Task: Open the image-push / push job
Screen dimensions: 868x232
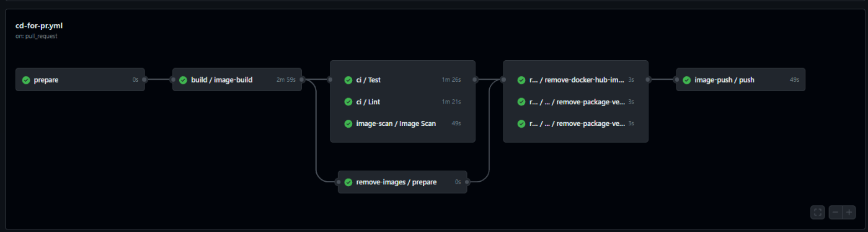Action: [x=741, y=80]
